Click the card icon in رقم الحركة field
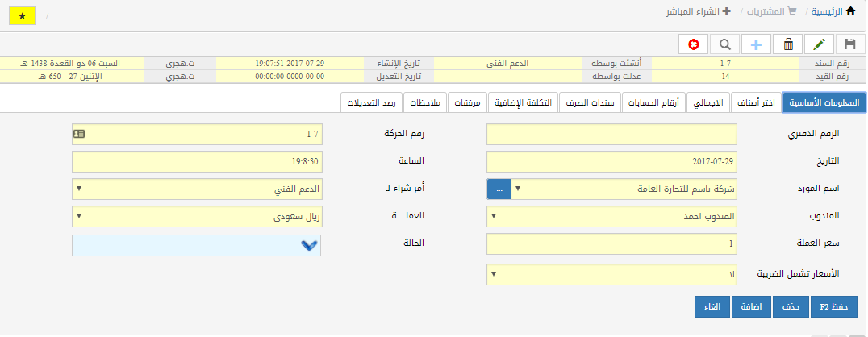Image resolution: width=868 pixels, height=337 pixels. click(79, 134)
